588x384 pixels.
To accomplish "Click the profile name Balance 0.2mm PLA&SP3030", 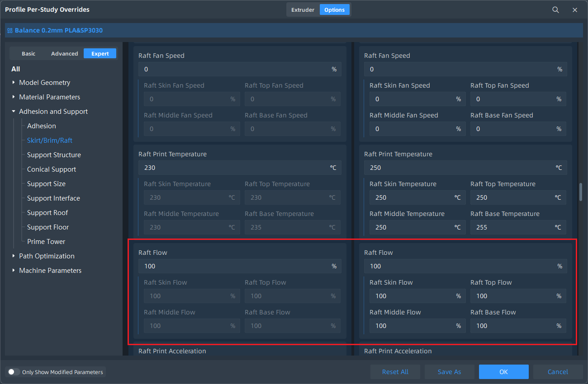I will coord(59,31).
